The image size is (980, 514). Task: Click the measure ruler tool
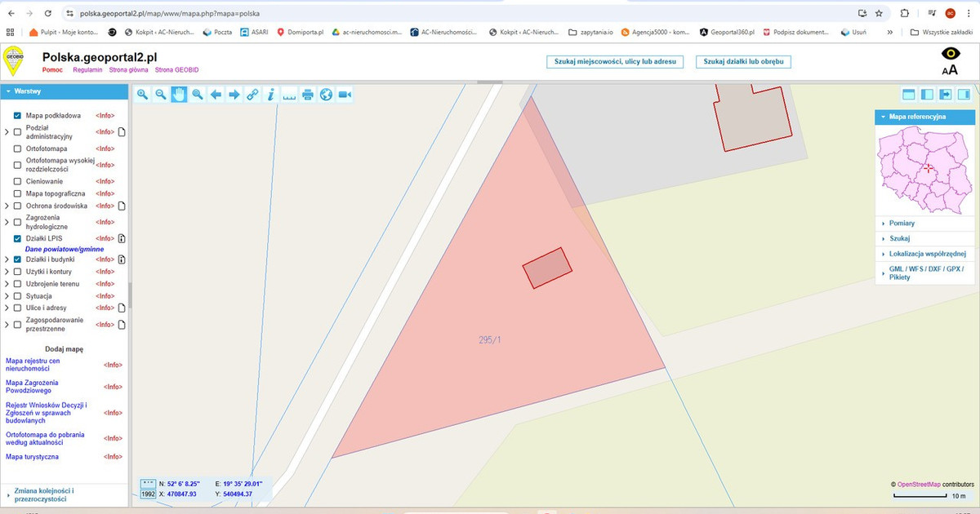[x=289, y=95]
